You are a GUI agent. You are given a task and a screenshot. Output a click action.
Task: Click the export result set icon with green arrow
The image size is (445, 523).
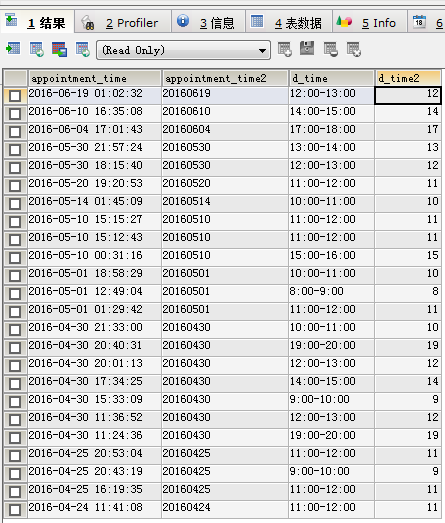point(13,49)
